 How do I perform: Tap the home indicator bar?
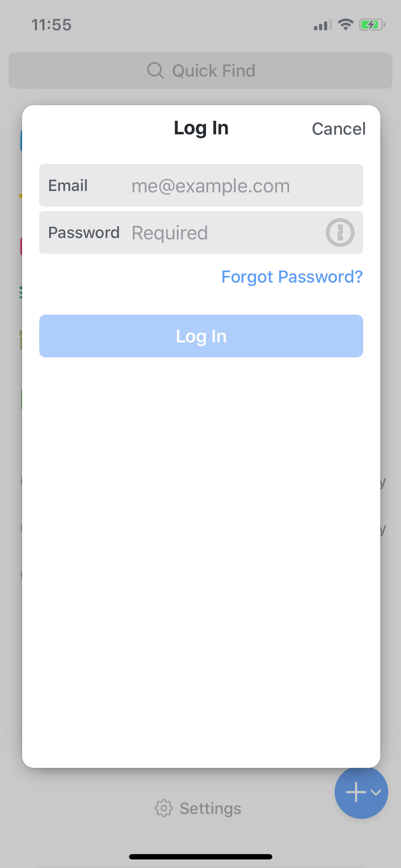point(201,857)
